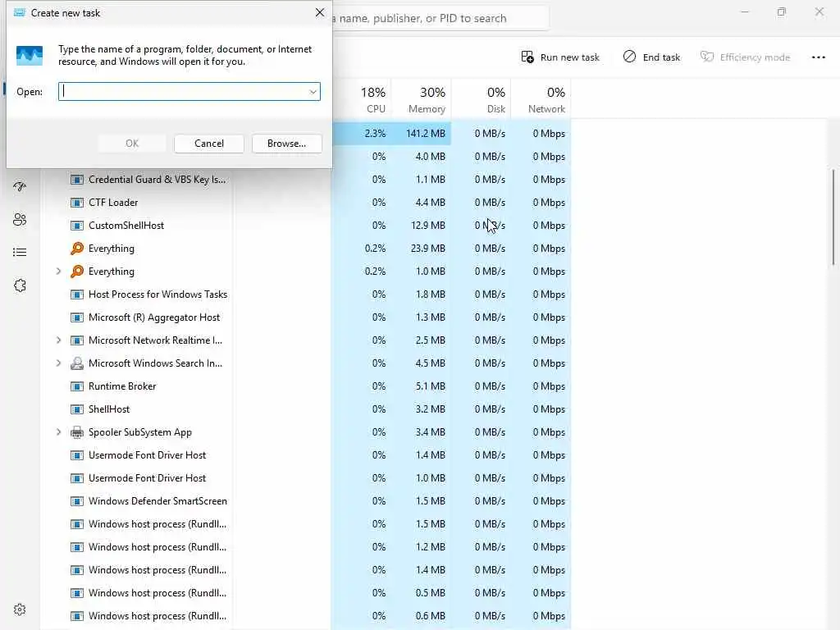This screenshot has height=630, width=840.
Task: Expand the Spooler SubSystem App group
Action: click(58, 432)
